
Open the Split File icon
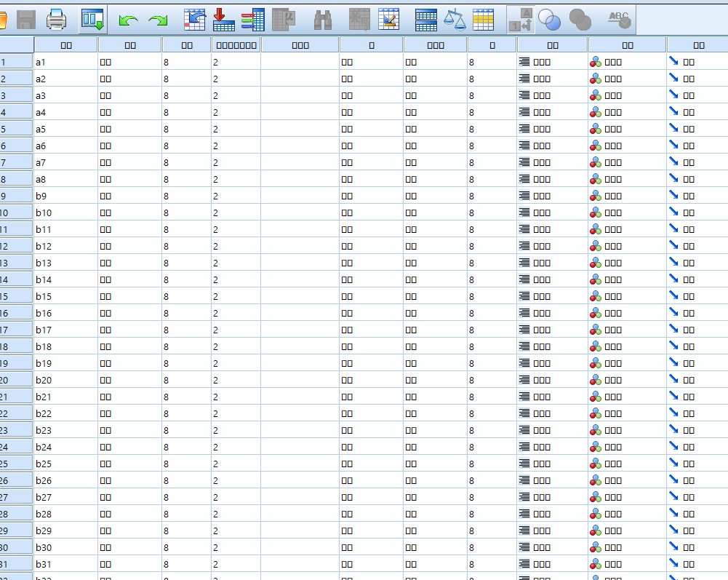point(425,20)
